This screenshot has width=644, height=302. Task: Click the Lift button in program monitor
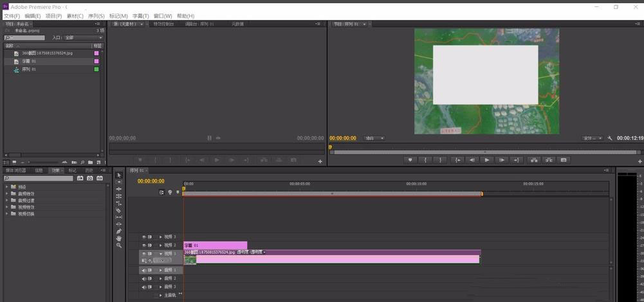(x=534, y=160)
